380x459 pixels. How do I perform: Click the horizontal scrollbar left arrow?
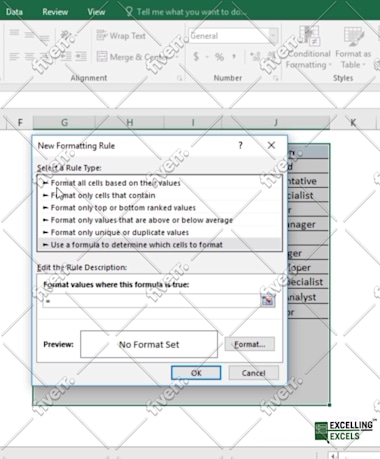tap(333, 455)
